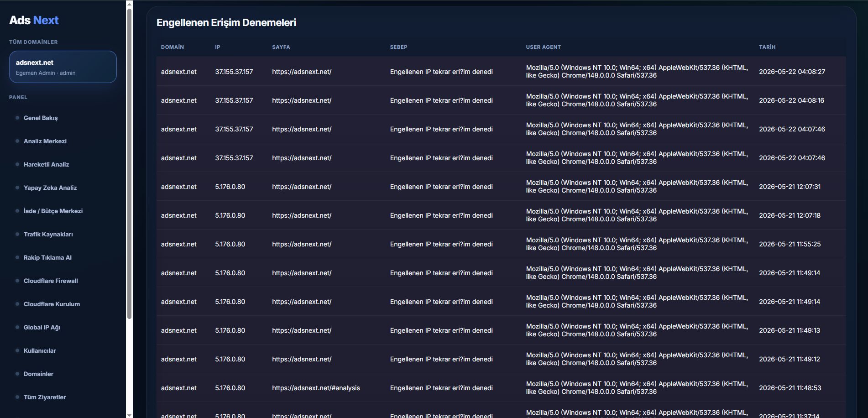Click the date 2026-05-21 12:07:18
Image resolution: width=868 pixels, height=418 pixels.
(790, 215)
